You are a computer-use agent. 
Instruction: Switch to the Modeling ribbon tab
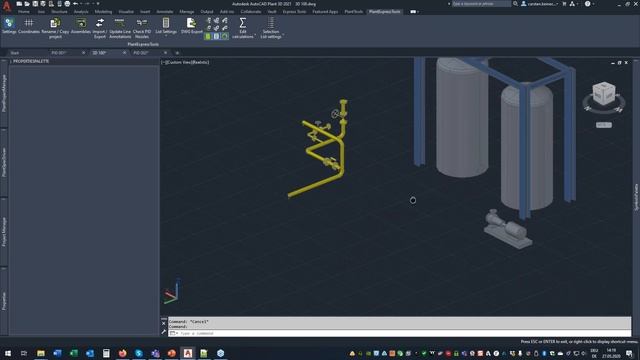pos(103,12)
